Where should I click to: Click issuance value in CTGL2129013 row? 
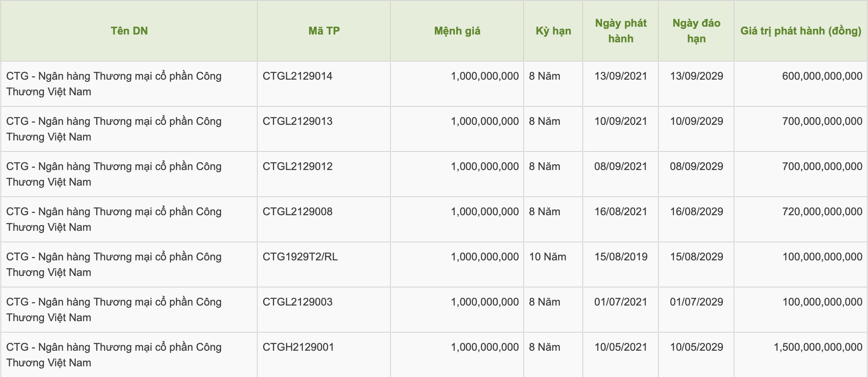[822, 121]
